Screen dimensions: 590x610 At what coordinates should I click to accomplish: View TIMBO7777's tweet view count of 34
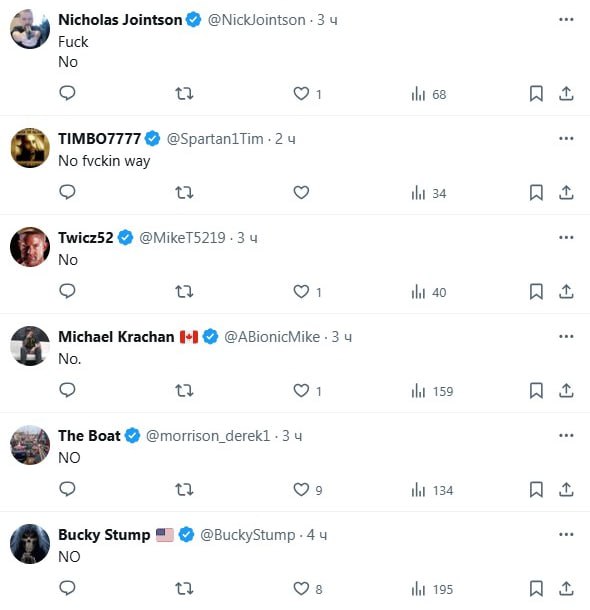[x=429, y=193]
